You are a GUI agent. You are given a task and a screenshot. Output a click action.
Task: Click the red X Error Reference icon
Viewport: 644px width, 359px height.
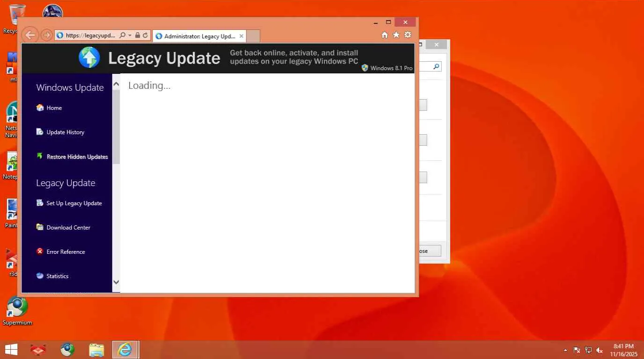pos(40,251)
